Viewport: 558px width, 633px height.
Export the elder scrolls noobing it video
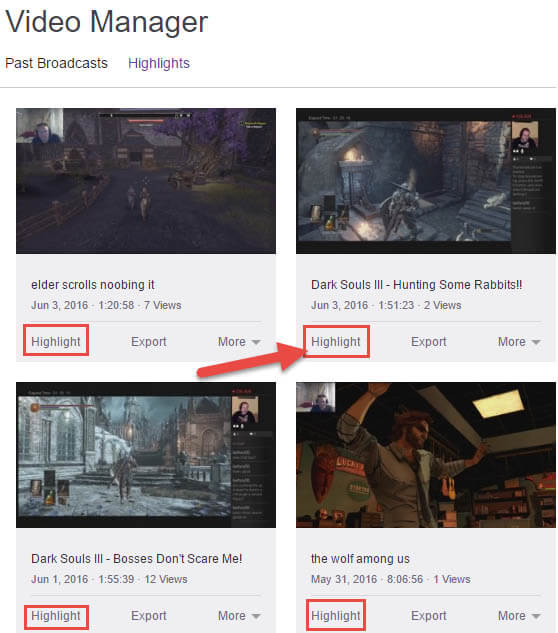[x=149, y=342]
